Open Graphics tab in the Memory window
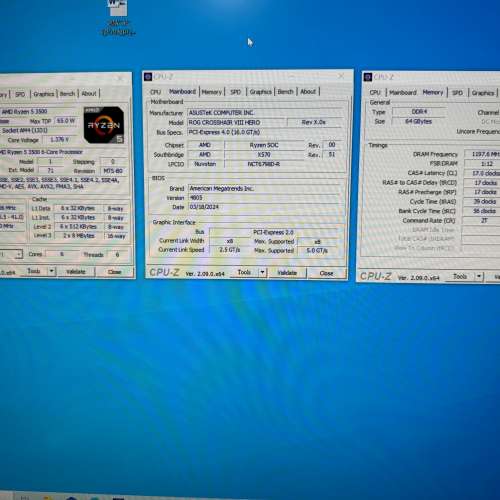500x500 pixels. 483,93
